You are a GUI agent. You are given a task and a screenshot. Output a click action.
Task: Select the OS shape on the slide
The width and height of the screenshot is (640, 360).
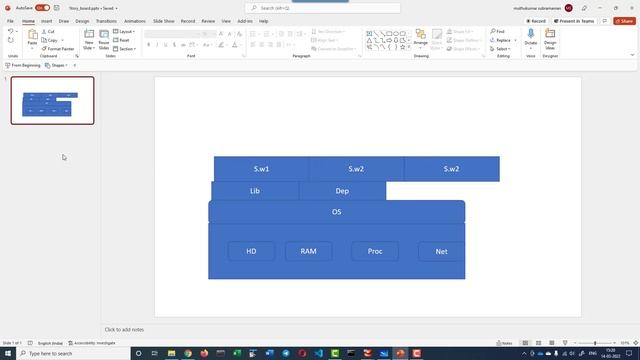coord(336,212)
